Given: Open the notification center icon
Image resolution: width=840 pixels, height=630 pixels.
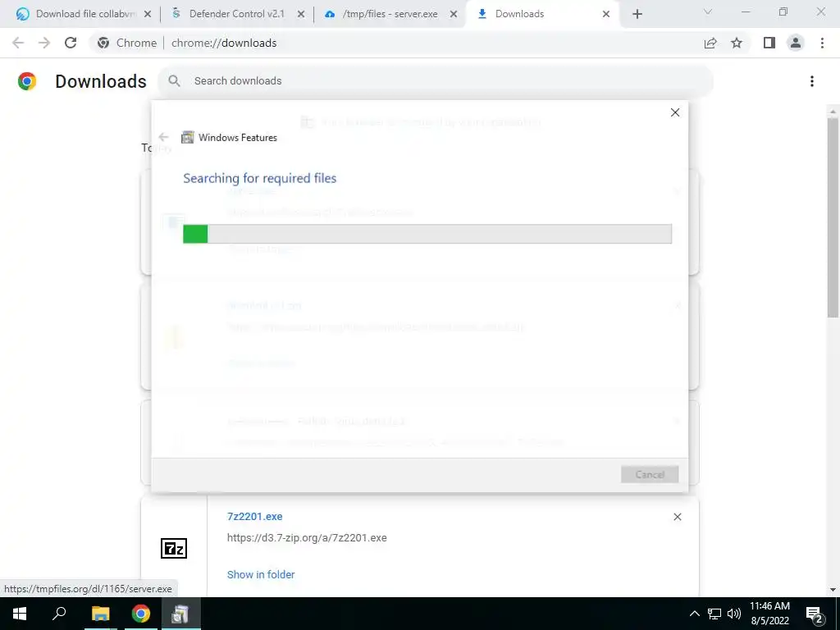Looking at the screenshot, I should click(815, 614).
